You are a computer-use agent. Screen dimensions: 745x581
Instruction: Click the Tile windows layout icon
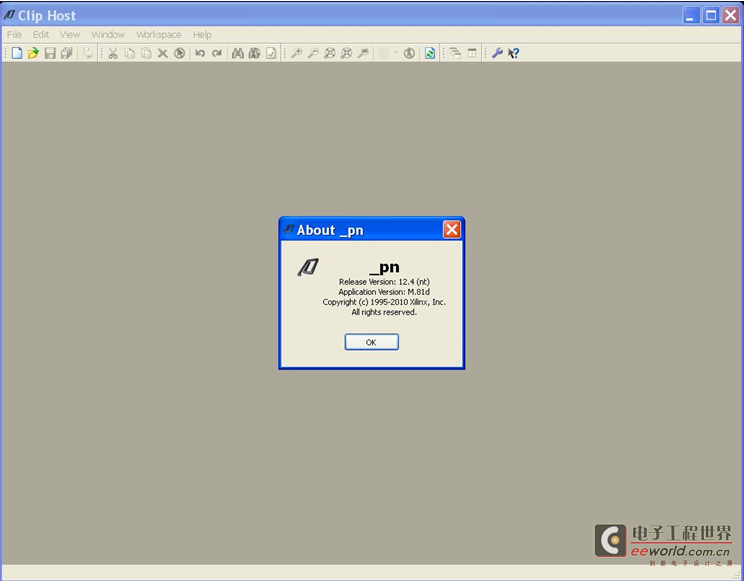pyautogui.click(x=472, y=53)
